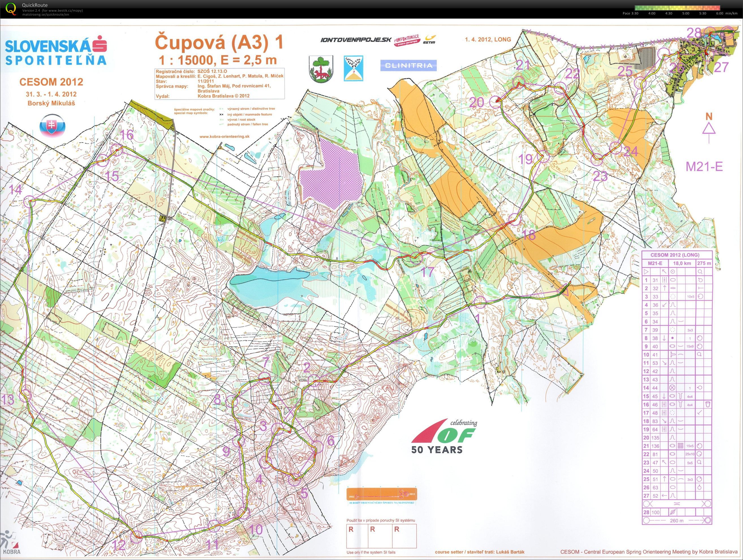Screen dimensions: 743x560
Task: Click the IOF 50 Years logo
Action: (x=443, y=436)
